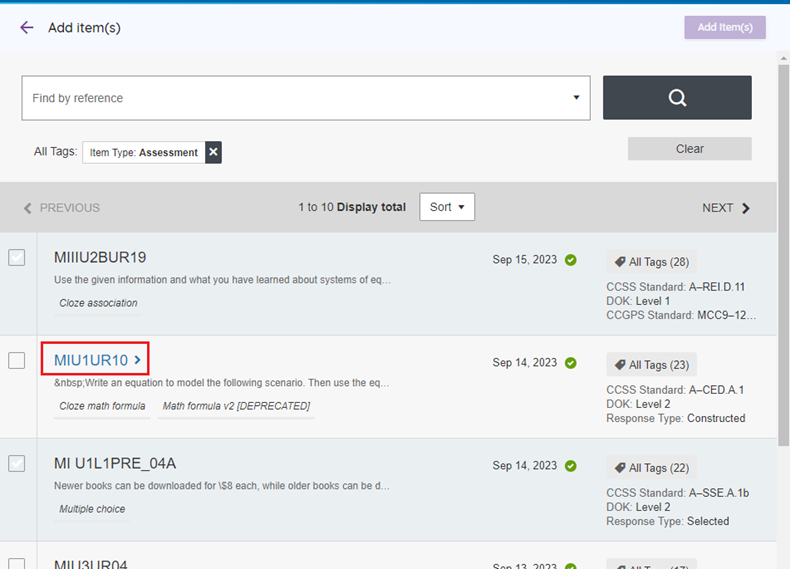Click the description starting 'Newer books can be downloaded'

(x=222, y=486)
